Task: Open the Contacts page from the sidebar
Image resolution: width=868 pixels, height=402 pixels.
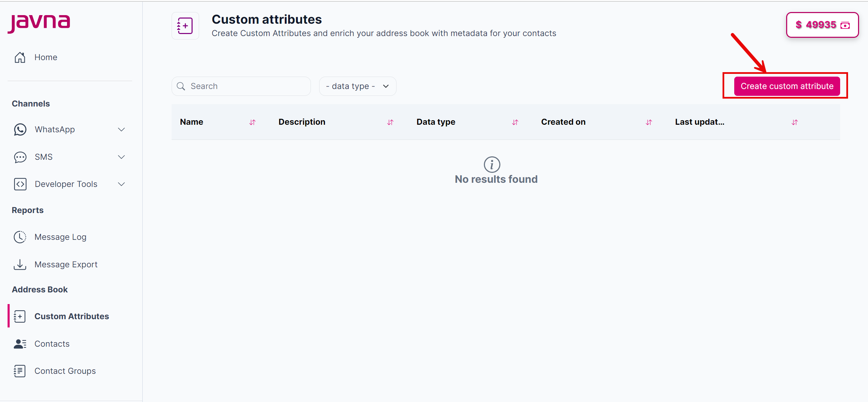Action: (x=52, y=344)
